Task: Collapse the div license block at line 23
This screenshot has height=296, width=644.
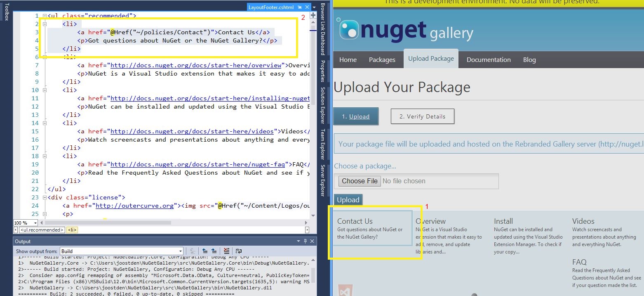Action: pos(44,197)
